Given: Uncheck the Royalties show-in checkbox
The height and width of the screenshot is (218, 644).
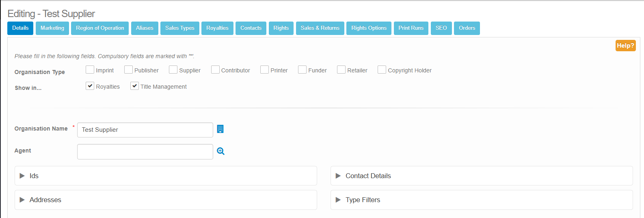Looking at the screenshot, I should coord(90,86).
